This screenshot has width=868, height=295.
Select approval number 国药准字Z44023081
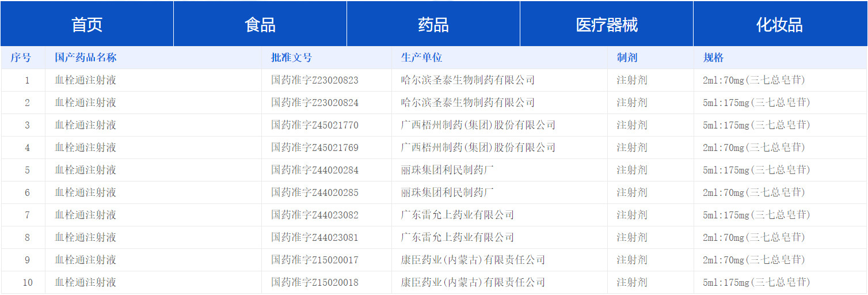click(315, 237)
